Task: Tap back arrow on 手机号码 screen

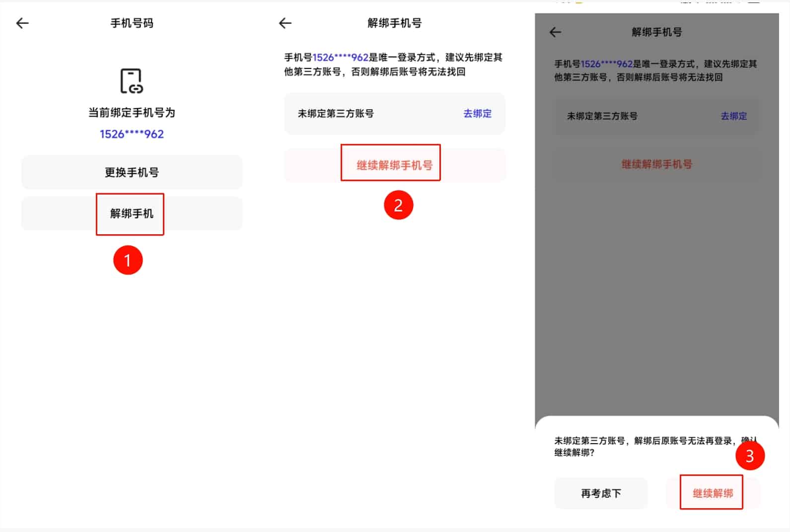Action: (22, 23)
